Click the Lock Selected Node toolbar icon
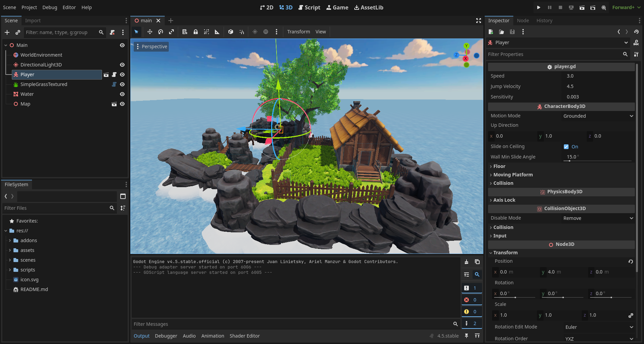 click(x=196, y=32)
